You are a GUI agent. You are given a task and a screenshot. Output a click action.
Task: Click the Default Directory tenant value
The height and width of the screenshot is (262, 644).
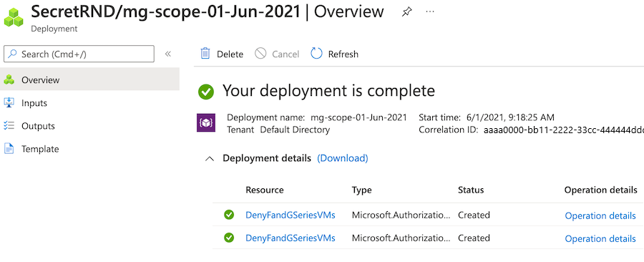pos(295,130)
